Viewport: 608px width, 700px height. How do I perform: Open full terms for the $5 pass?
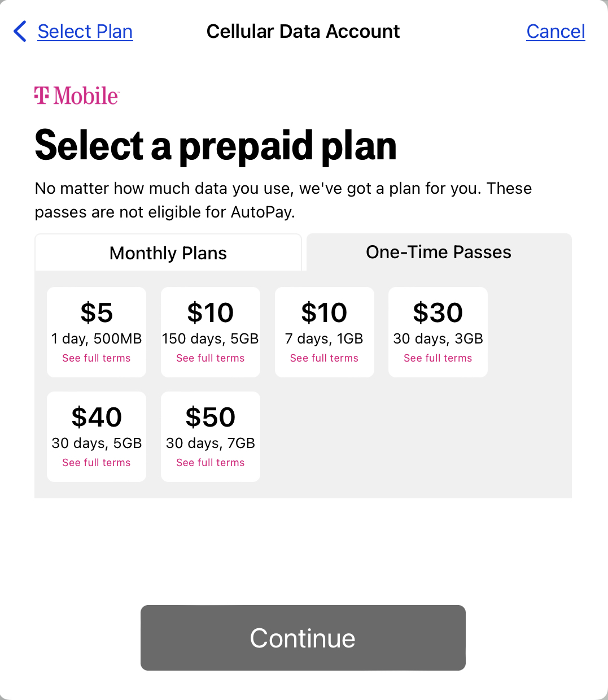[97, 358]
